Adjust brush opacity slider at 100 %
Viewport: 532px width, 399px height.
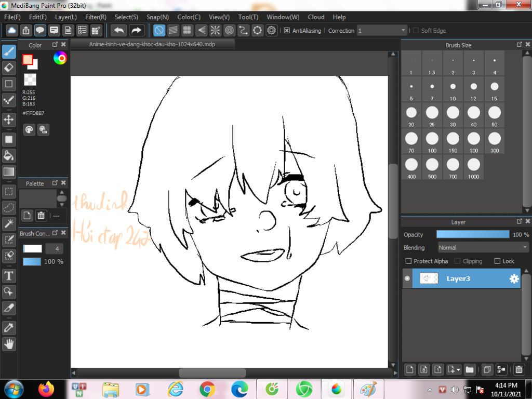[x=32, y=262]
